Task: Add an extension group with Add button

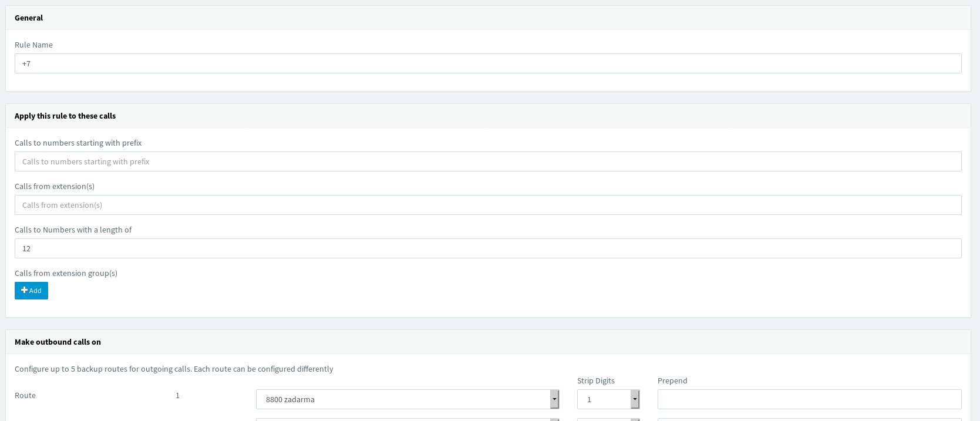Action: [x=31, y=291]
